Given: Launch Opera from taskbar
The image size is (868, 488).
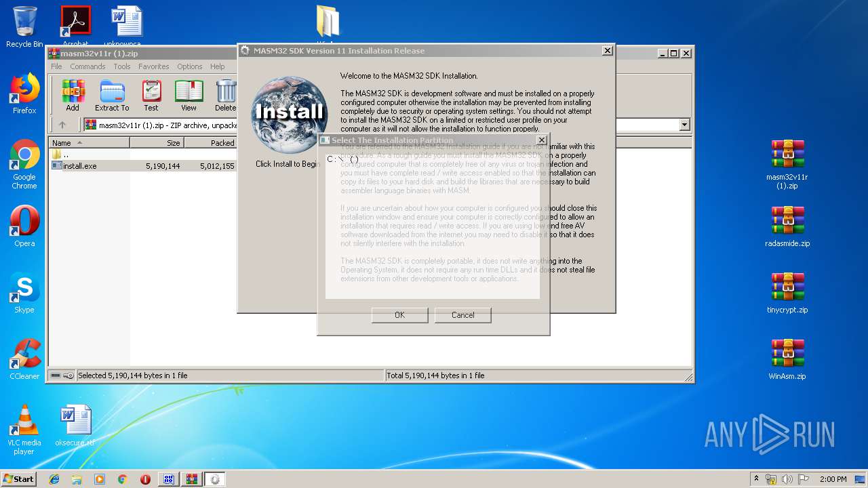Looking at the screenshot, I should pos(145,479).
